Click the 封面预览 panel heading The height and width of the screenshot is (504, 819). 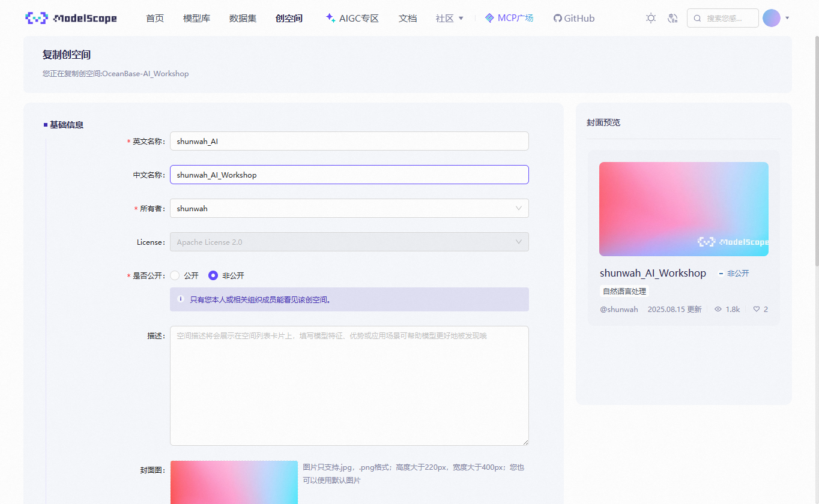[x=603, y=122]
